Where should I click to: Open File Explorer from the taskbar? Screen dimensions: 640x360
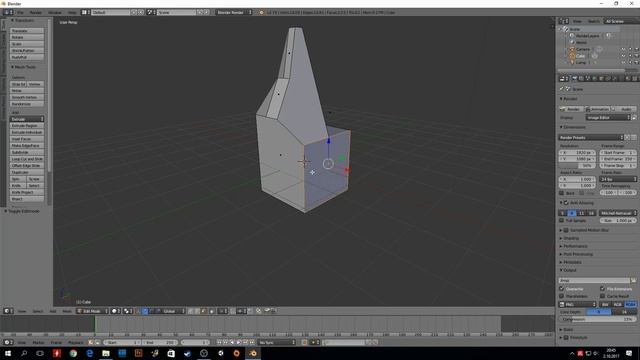pos(106,353)
